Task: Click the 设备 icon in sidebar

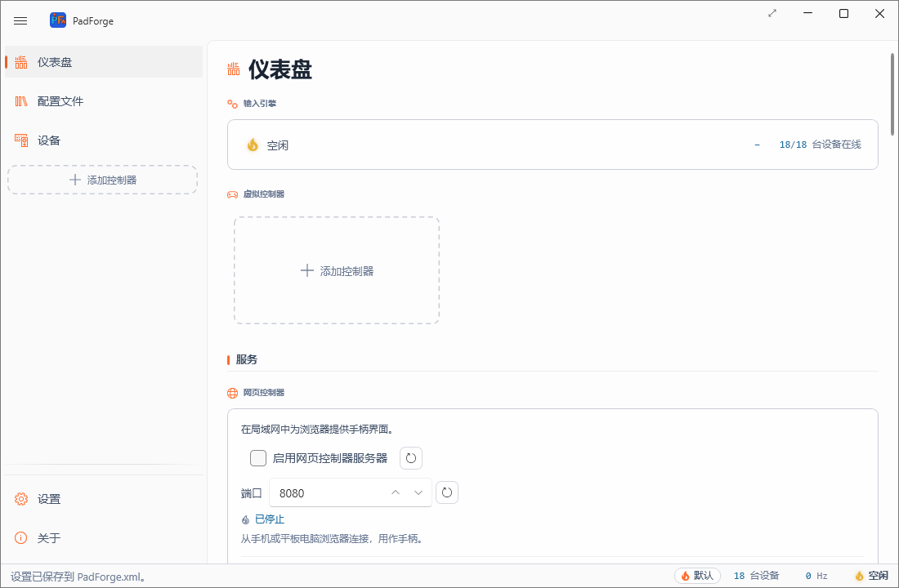Action: (21, 140)
